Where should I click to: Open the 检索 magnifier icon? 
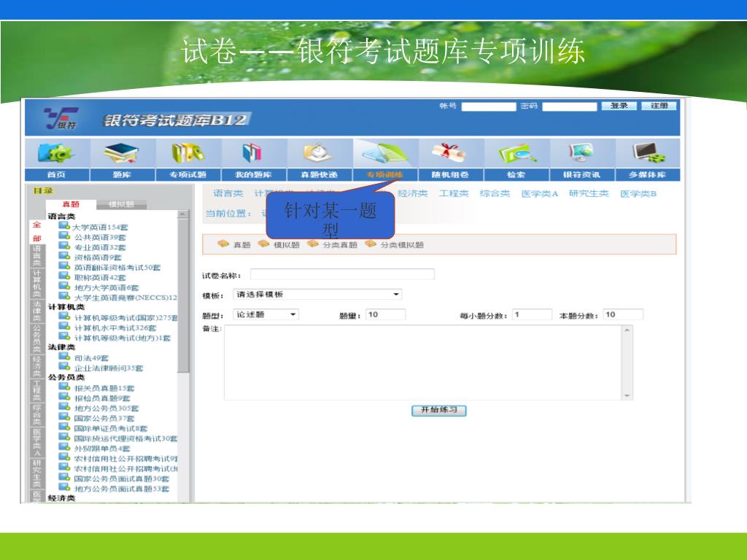click(516, 153)
